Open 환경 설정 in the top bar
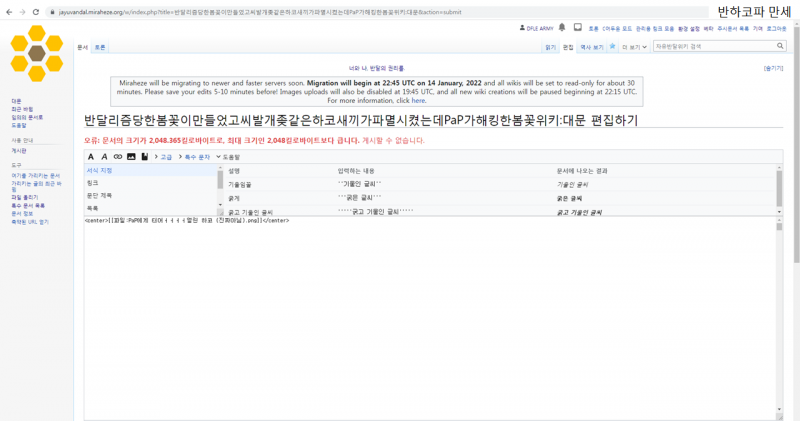The image size is (800, 421). [688, 29]
